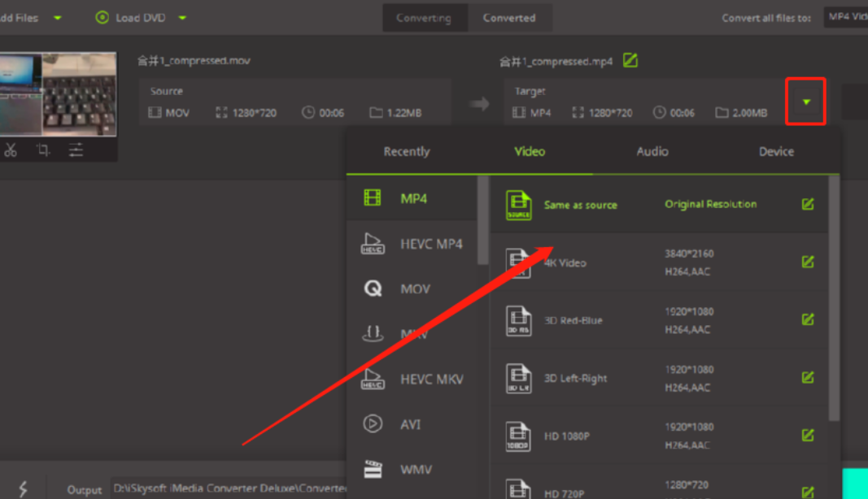Viewport: 868px width, 499px height.
Task: Click the lightning high-speed conversion icon
Action: (x=23, y=488)
